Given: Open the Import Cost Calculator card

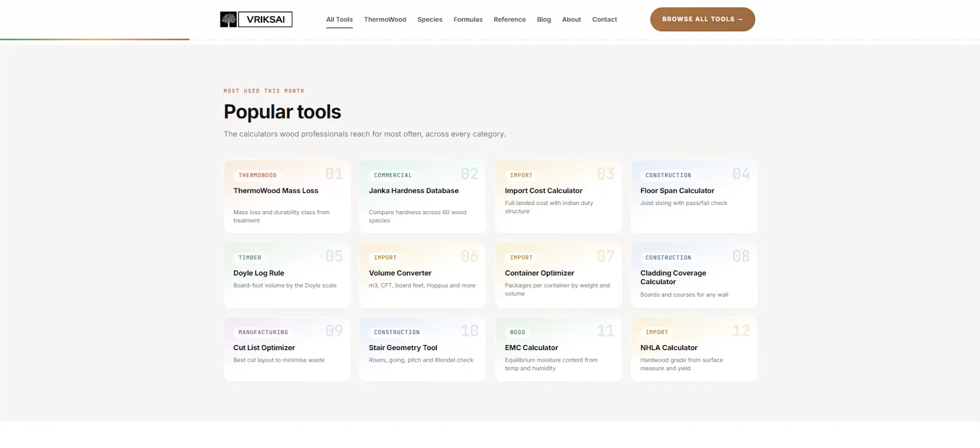Looking at the screenshot, I should click(x=559, y=196).
